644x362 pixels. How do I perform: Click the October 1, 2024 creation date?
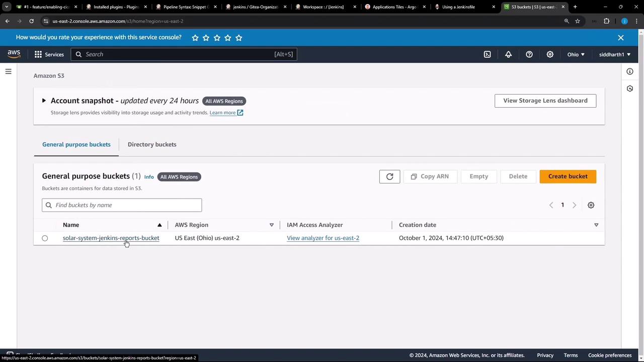(x=451, y=238)
